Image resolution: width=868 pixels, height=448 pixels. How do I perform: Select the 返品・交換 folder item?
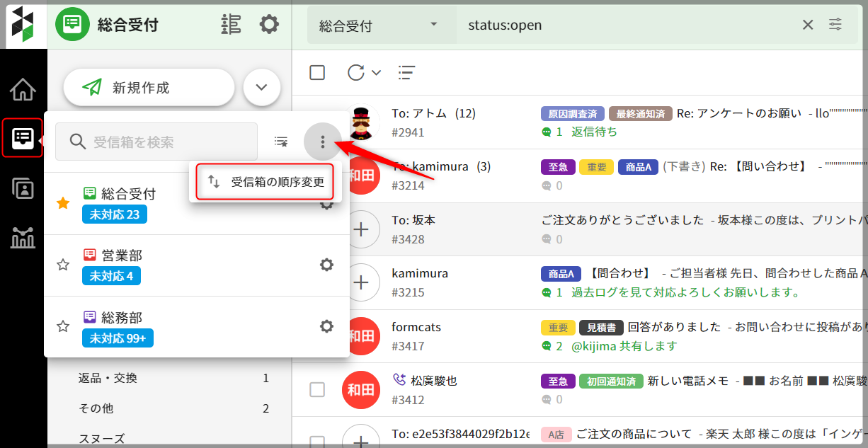(108, 378)
